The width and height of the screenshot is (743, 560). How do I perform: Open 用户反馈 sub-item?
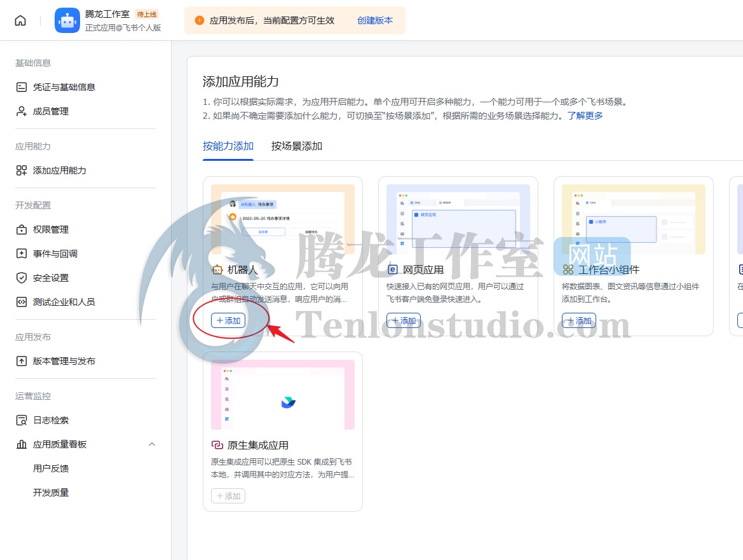coord(51,468)
